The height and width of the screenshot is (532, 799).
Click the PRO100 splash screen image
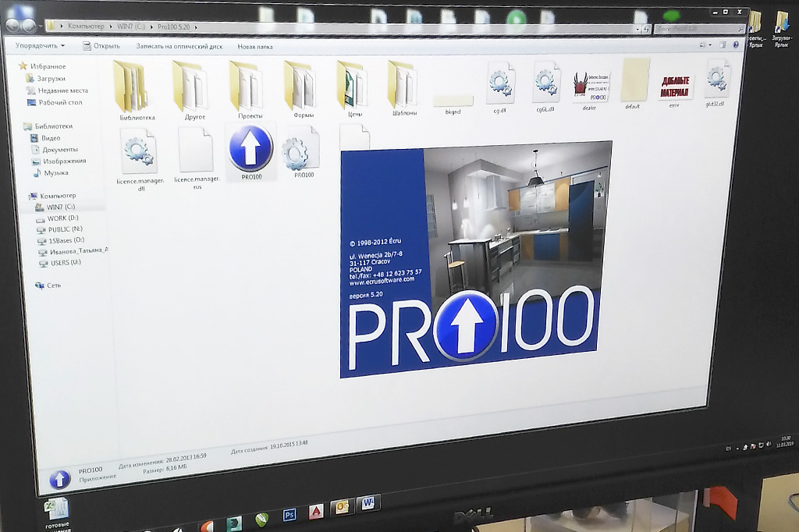pos(475,259)
